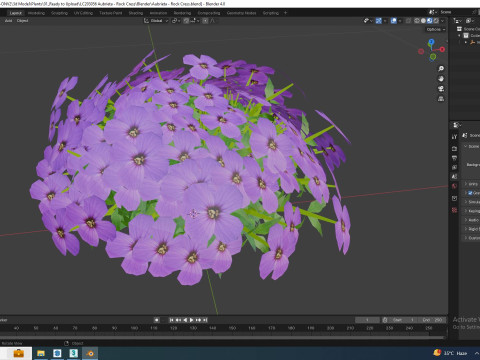Open the viewport shading options dropdown
The width and height of the screenshot is (480, 360).
[443, 21]
